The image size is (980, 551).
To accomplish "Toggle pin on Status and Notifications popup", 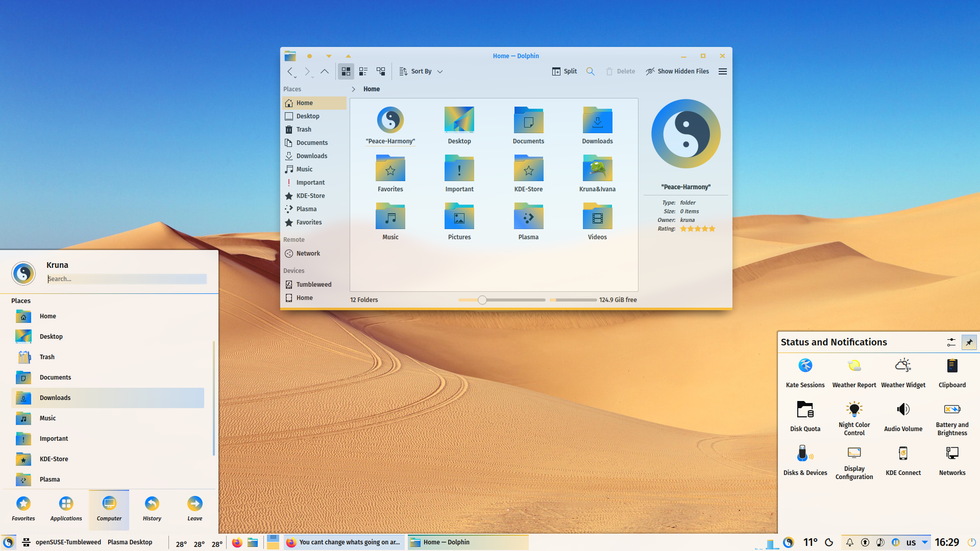I will click(969, 342).
